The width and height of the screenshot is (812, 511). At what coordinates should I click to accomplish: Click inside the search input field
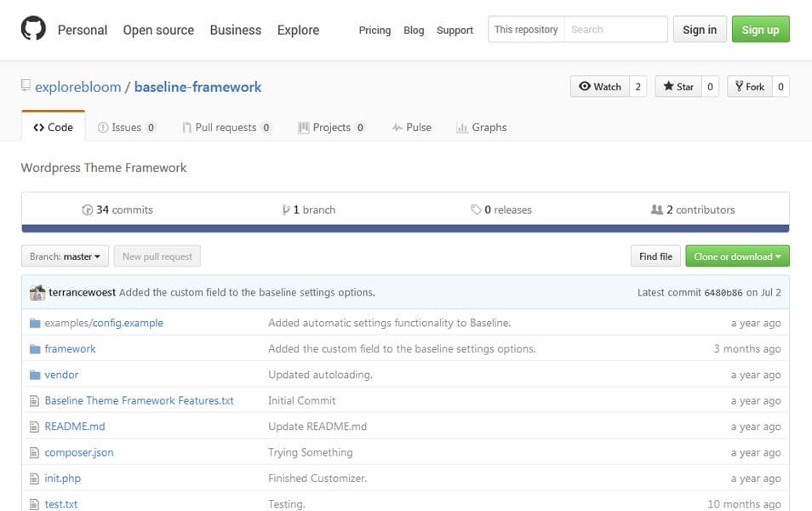[615, 28]
